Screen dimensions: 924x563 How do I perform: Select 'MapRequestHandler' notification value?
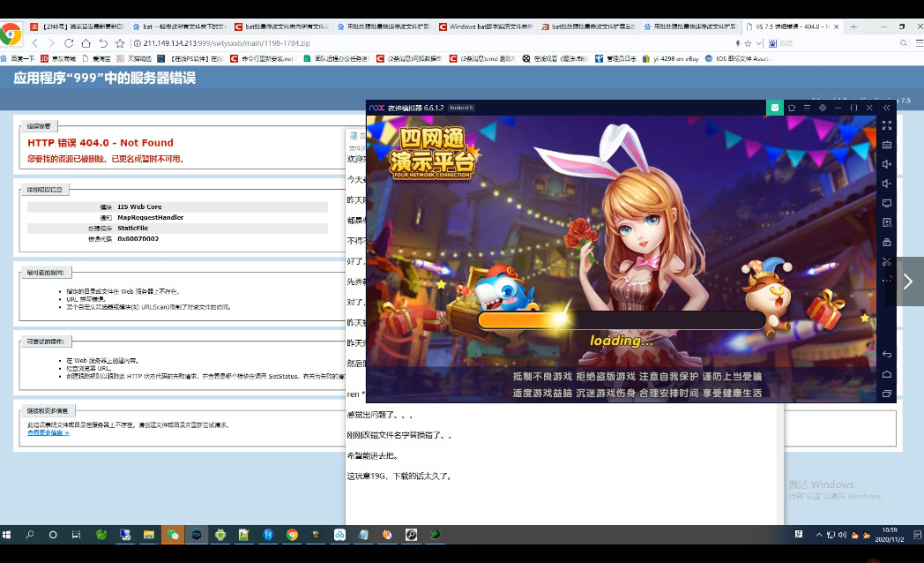(150, 218)
